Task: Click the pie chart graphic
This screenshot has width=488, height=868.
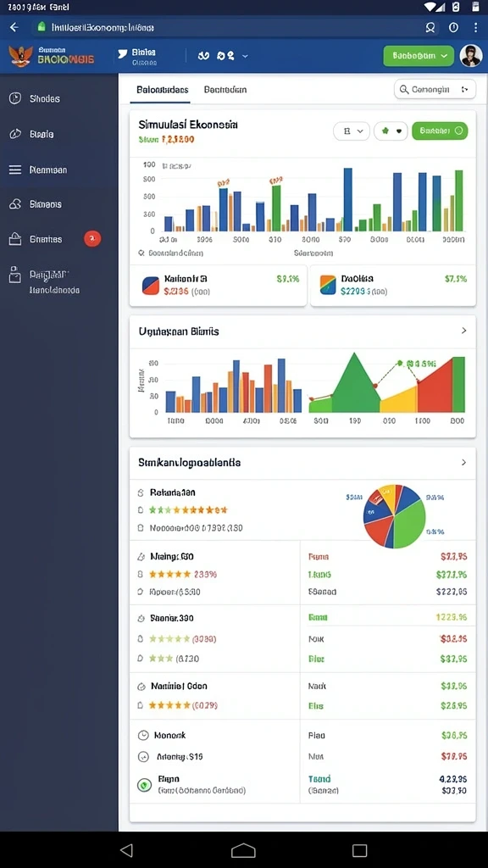Action: click(x=395, y=516)
